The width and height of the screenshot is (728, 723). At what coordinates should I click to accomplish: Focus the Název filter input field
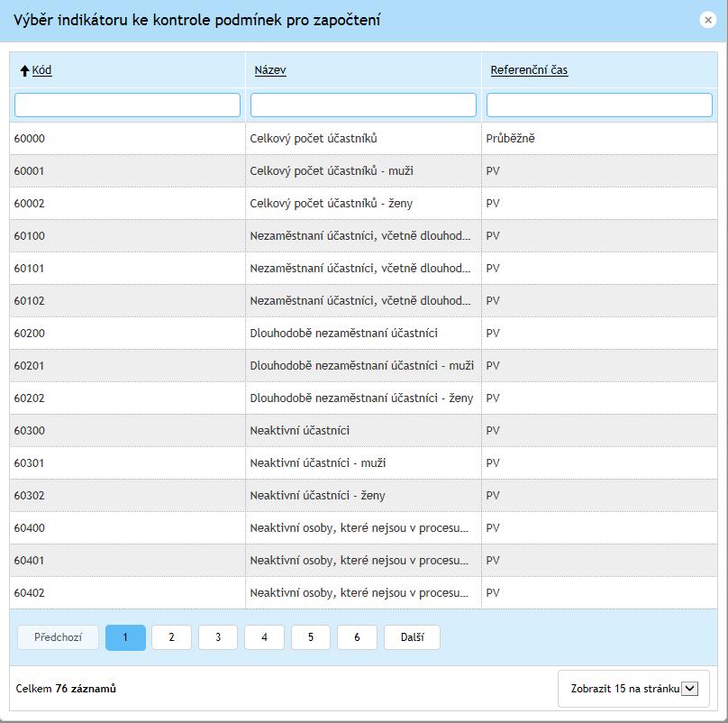pos(363,105)
